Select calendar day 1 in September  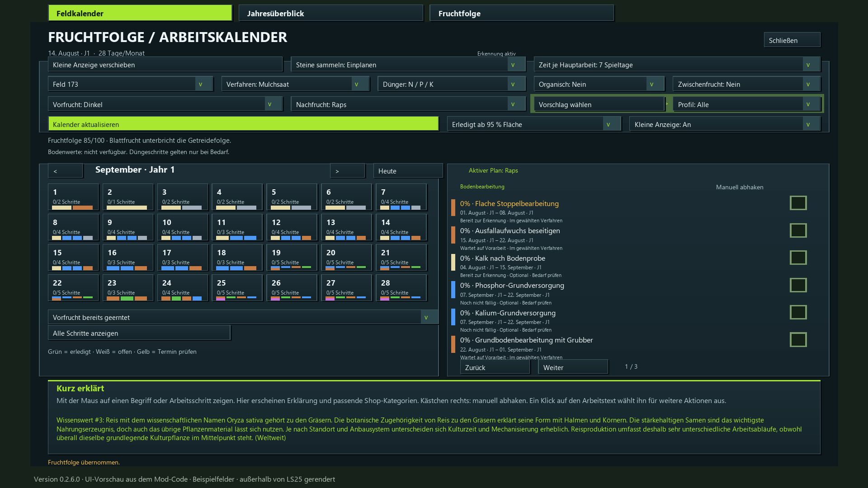73,197
